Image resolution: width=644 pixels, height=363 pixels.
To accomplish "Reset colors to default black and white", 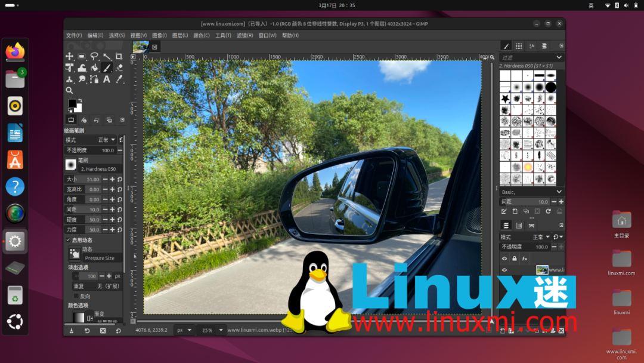I will point(70,110).
